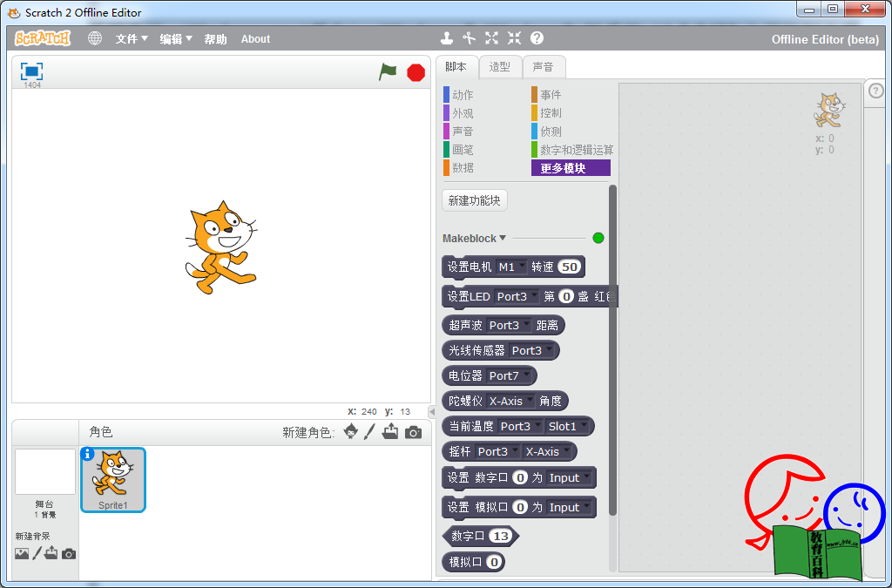Image resolution: width=892 pixels, height=588 pixels.
Task: Select the 外观 block category
Action: [458, 113]
